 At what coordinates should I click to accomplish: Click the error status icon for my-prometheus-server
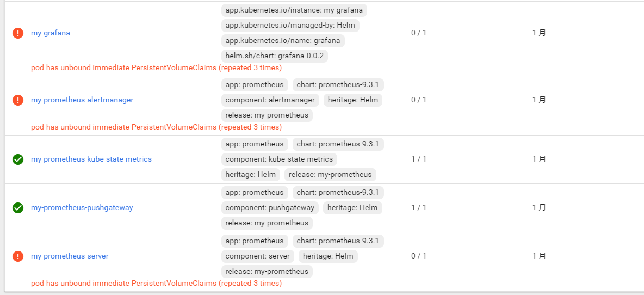click(x=17, y=256)
